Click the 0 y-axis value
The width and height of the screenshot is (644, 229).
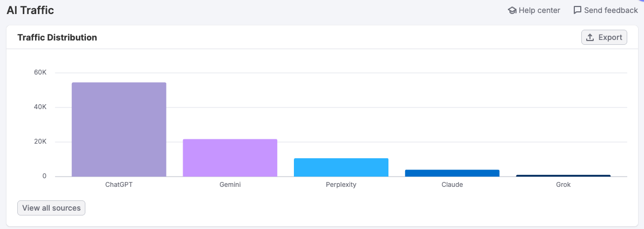pyautogui.click(x=45, y=177)
